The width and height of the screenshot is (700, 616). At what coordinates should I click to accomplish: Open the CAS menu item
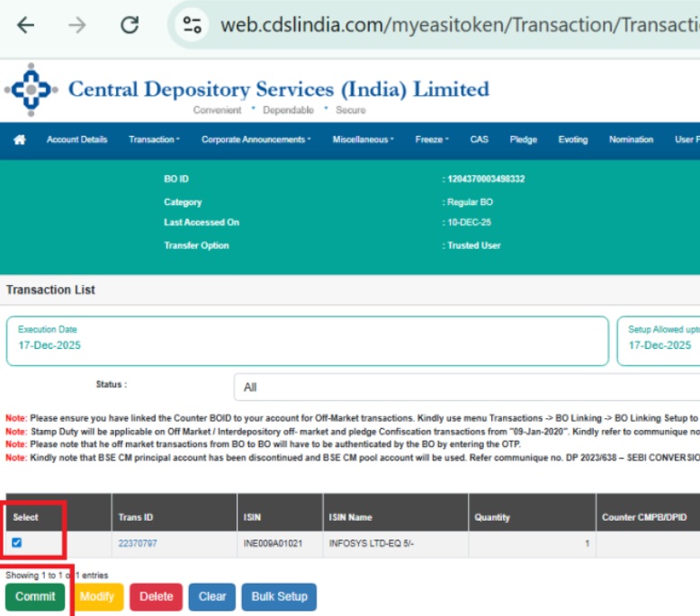click(x=479, y=139)
